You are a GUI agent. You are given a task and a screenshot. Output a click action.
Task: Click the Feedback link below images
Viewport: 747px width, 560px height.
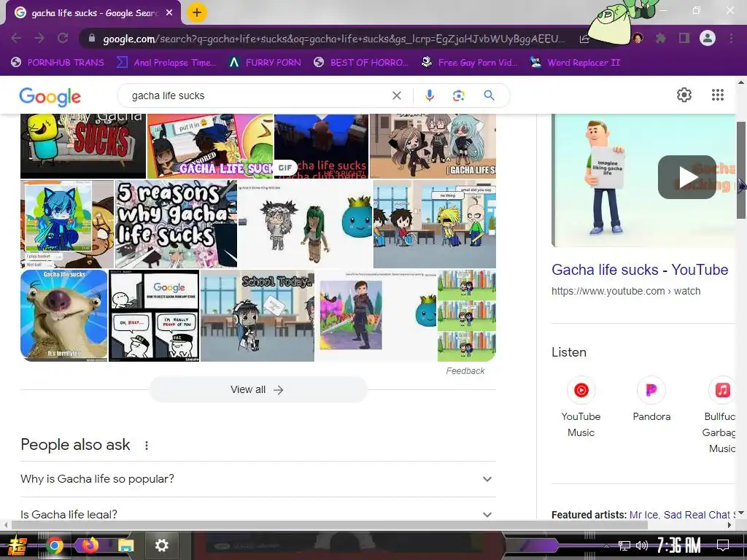coord(465,371)
